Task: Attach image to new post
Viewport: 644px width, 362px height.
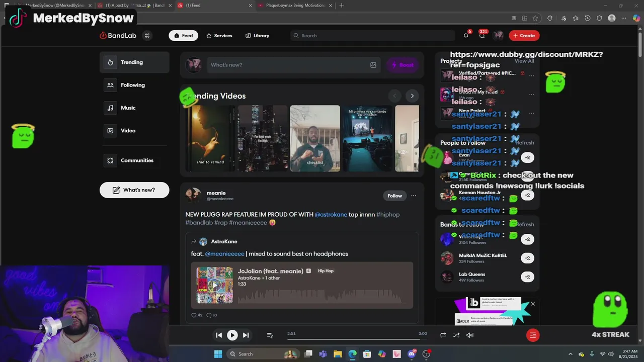Action: tap(373, 65)
